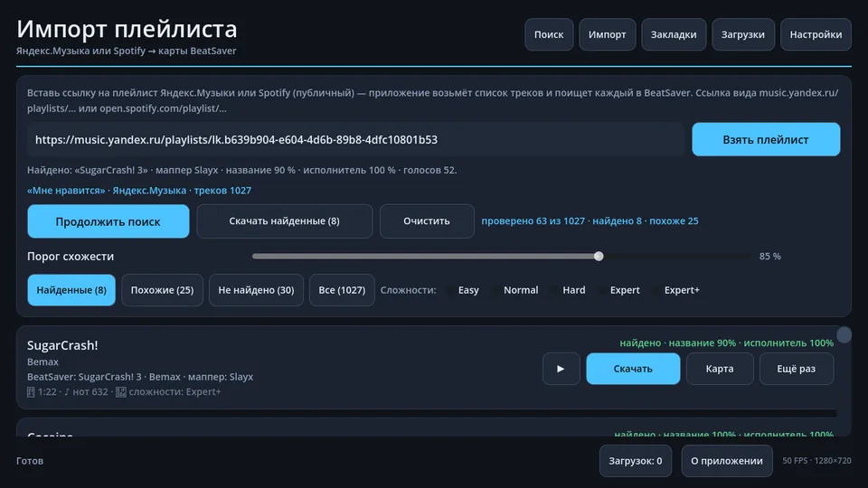The height and width of the screenshot is (488, 868).
Task: Open the О приложении dialog
Action: pos(727,461)
